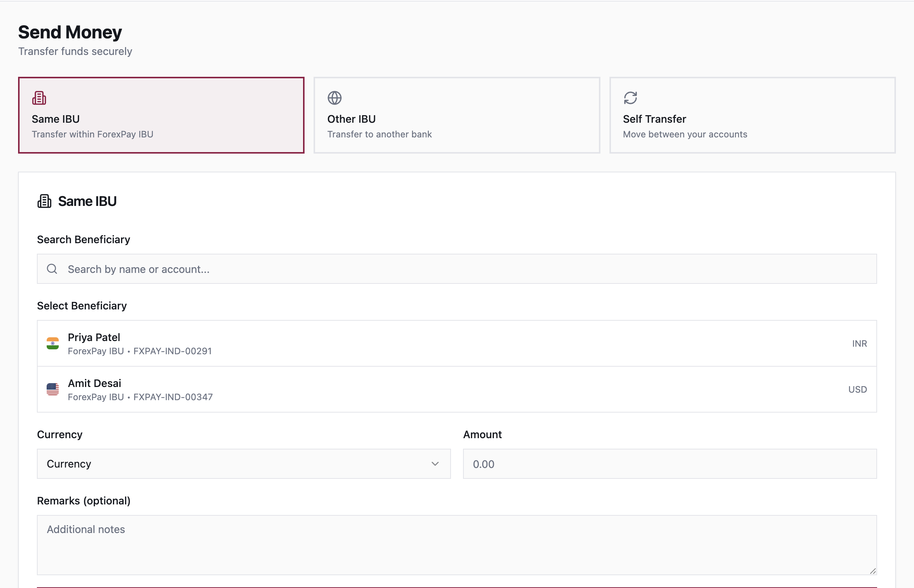Click the chevron arrow in Currency dropdown
The height and width of the screenshot is (588, 914).
[435, 463]
